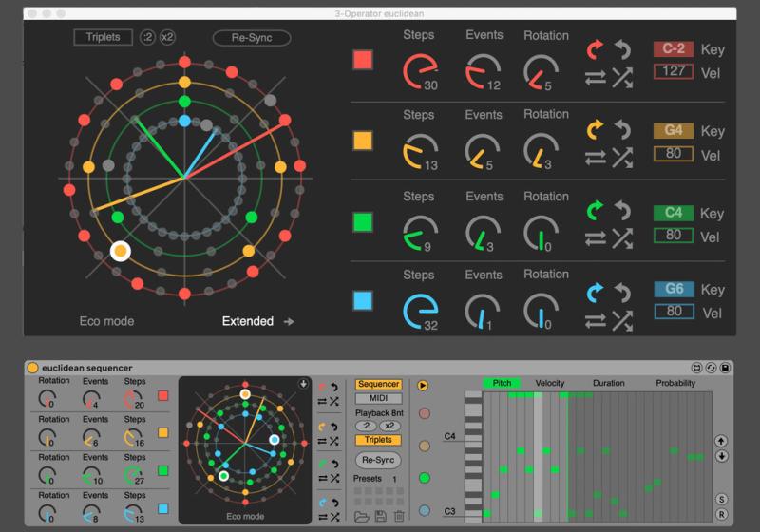
Task: Shift piano roll notes up arrow
Action: pyautogui.click(x=721, y=441)
